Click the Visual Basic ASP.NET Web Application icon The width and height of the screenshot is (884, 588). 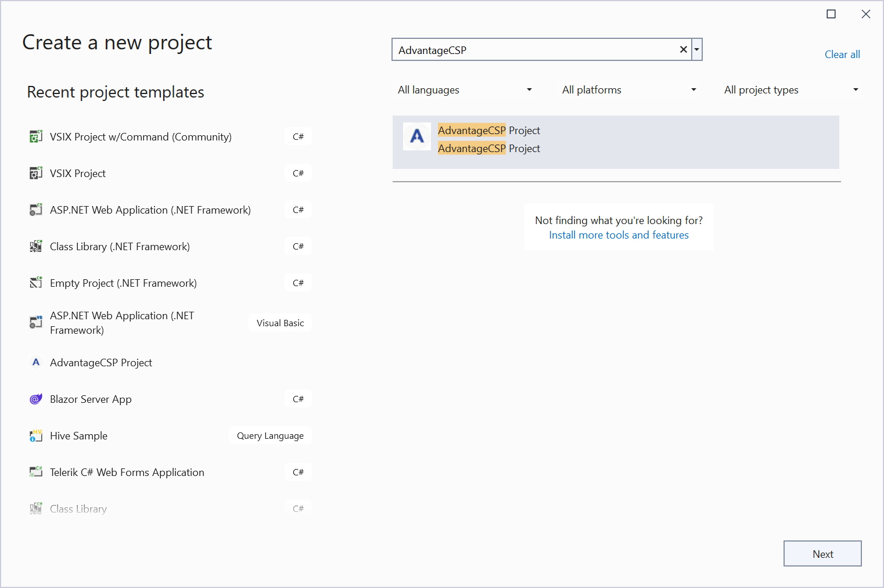[x=36, y=322]
